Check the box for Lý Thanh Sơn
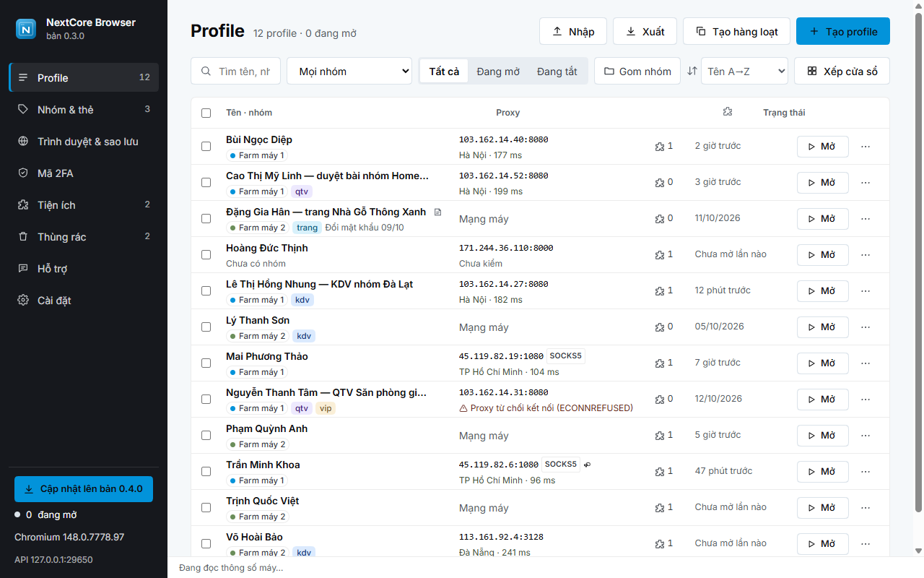The height and width of the screenshot is (578, 924). tap(206, 327)
